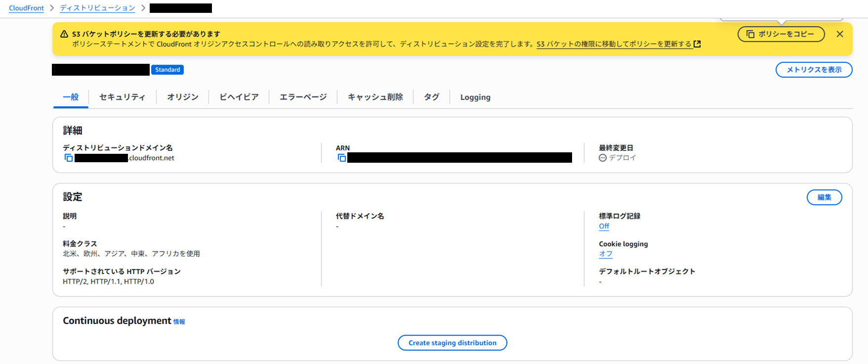Click the warning triangle icon in banner

(x=64, y=34)
